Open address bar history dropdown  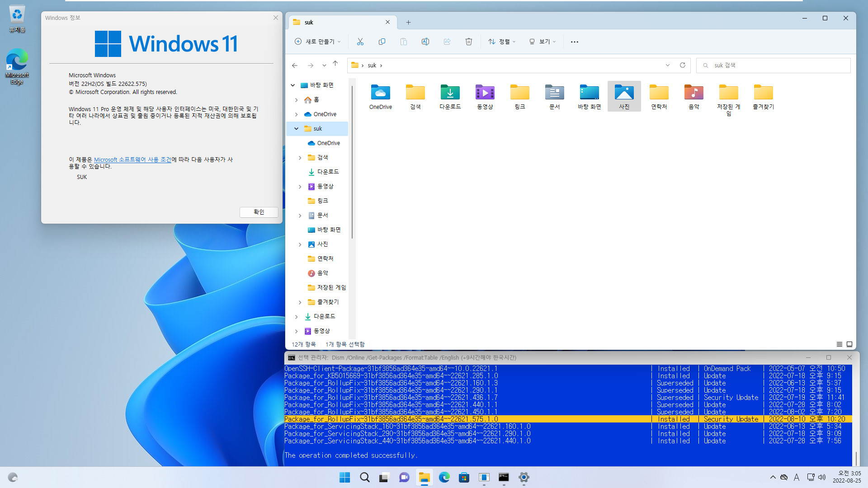(x=667, y=65)
